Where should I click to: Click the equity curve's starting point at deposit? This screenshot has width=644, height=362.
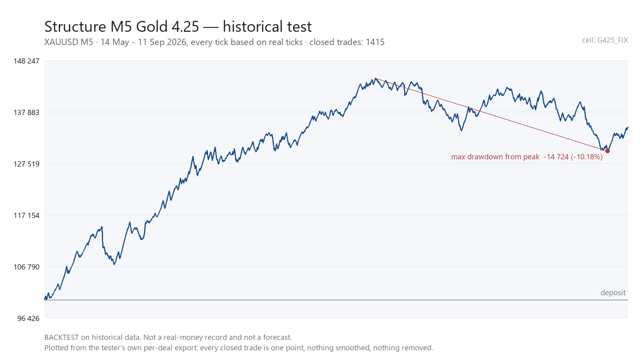pyautogui.click(x=45, y=299)
